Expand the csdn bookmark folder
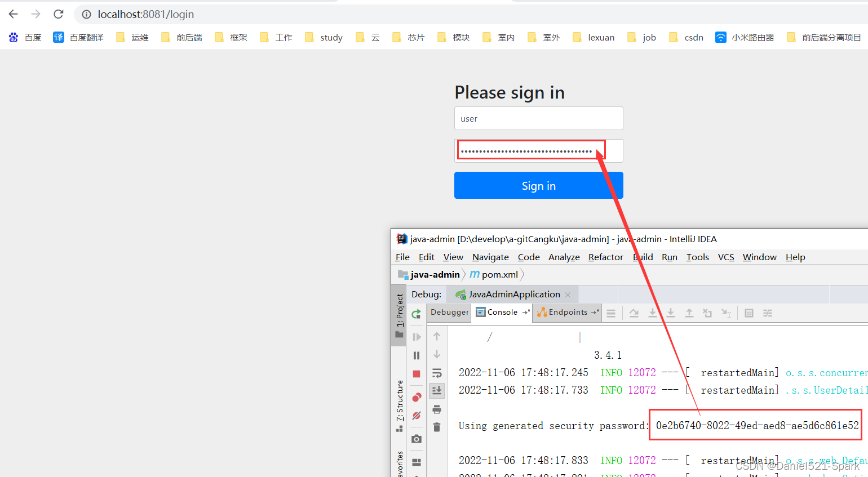The width and height of the screenshot is (868, 477). point(687,38)
